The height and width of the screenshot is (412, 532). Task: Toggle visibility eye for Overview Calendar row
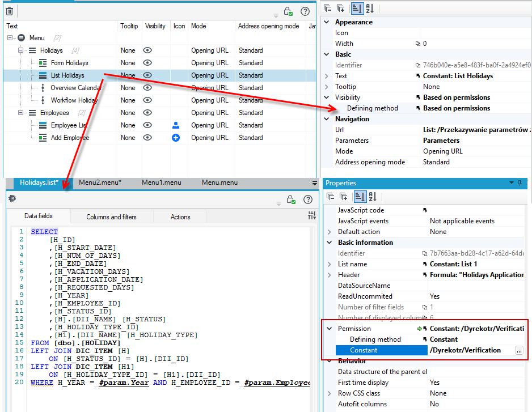[147, 88]
